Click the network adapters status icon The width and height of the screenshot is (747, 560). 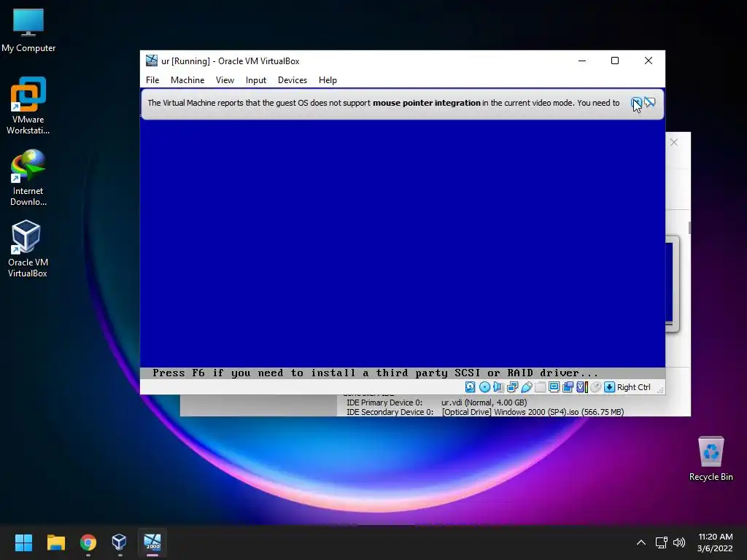[x=512, y=387]
